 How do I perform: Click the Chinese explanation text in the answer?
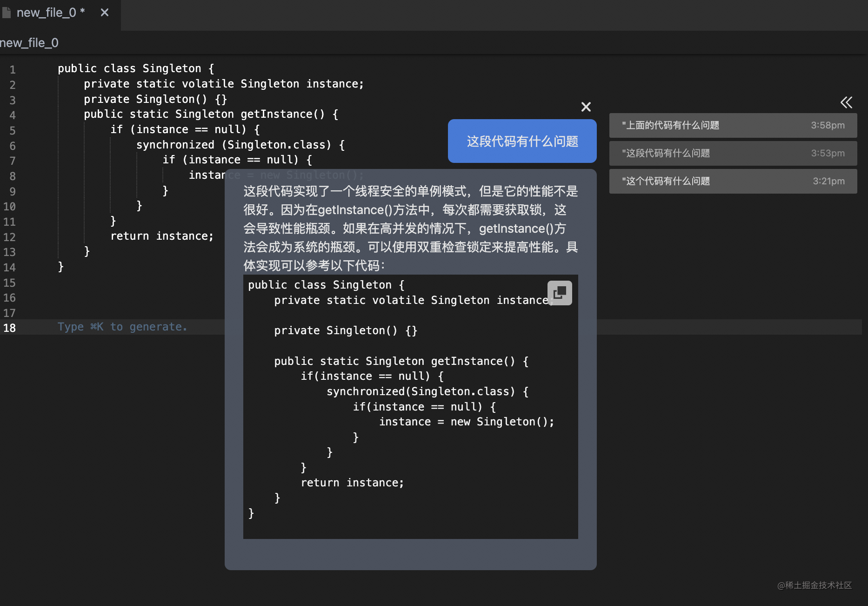tap(410, 228)
